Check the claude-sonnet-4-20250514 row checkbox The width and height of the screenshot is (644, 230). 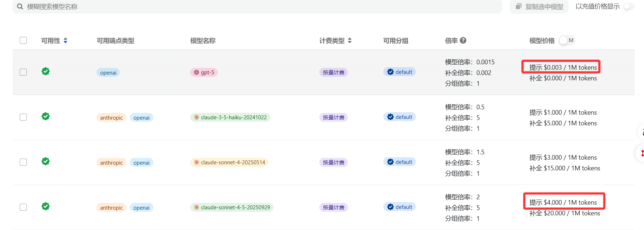(x=23, y=162)
